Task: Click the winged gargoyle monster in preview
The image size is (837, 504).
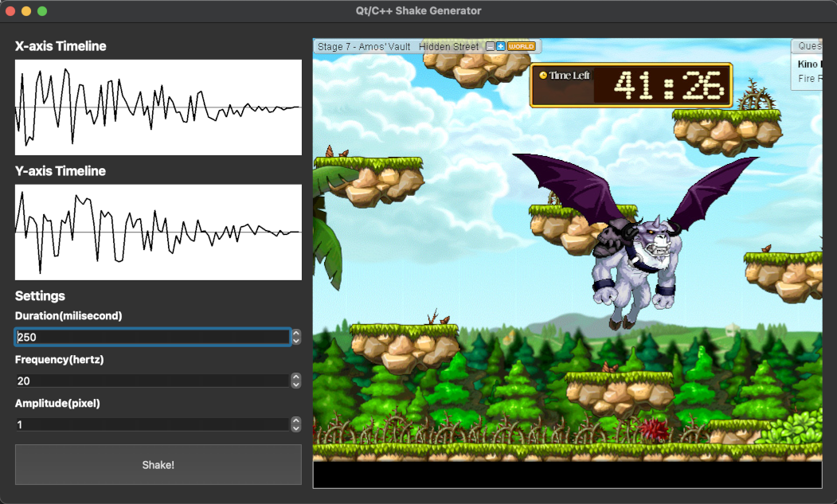Action: coord(636,240)
